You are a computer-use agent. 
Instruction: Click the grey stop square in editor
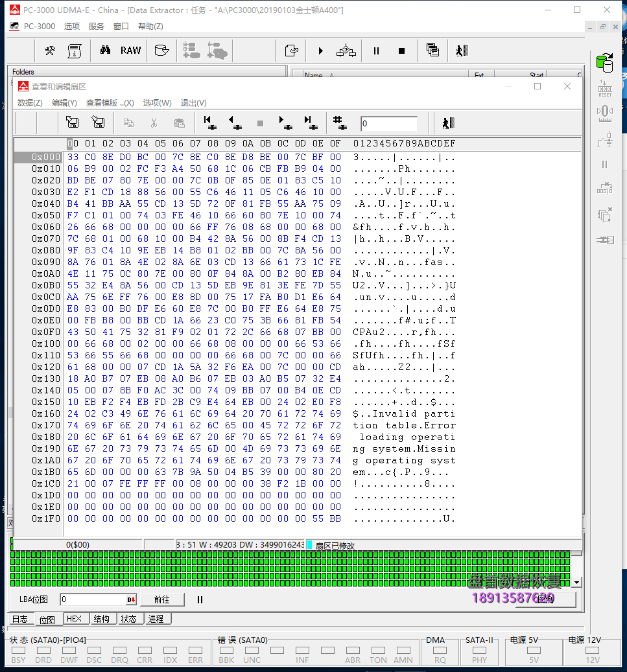tap(260, 123)
